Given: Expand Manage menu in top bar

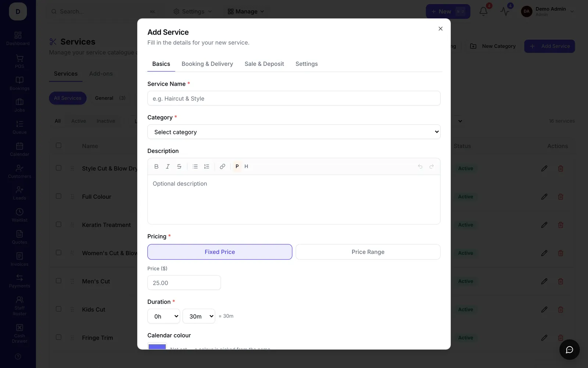Looking at the screenshot, I should [x=246, y=11].
